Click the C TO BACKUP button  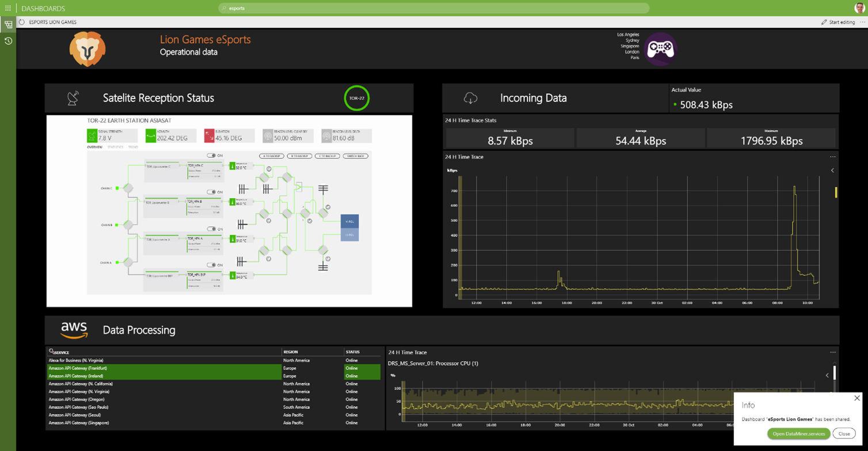tap(327, 156)
